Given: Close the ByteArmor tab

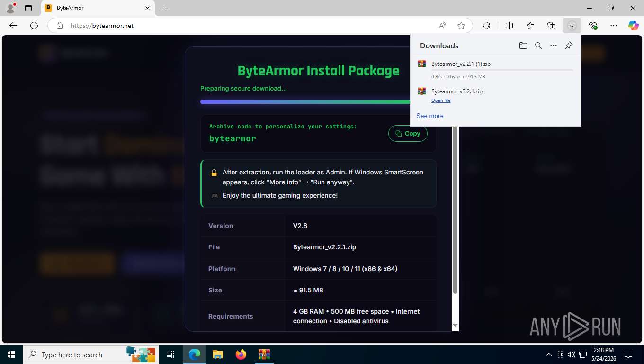Looking at the screenshot, I should pos(147,8).
